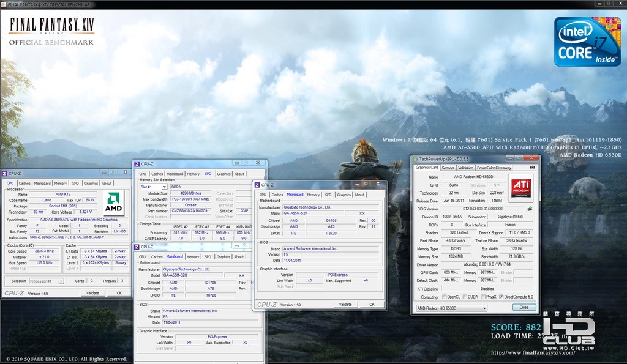This screenshot has height=364, width=627.
Task: Click the AMD logo in CPU-Z
Action: (113, 202)
